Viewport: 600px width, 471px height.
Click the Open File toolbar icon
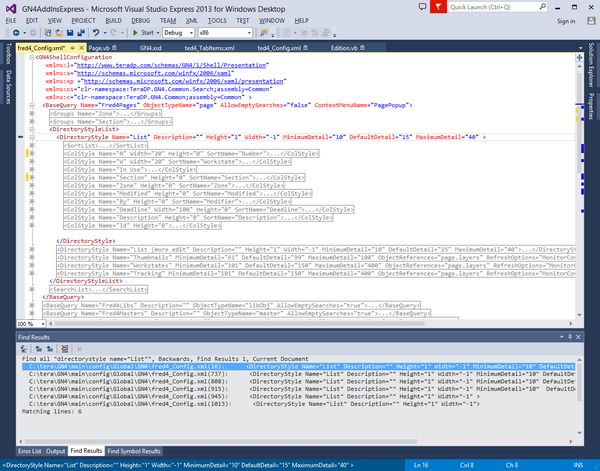tap(59, 33)
